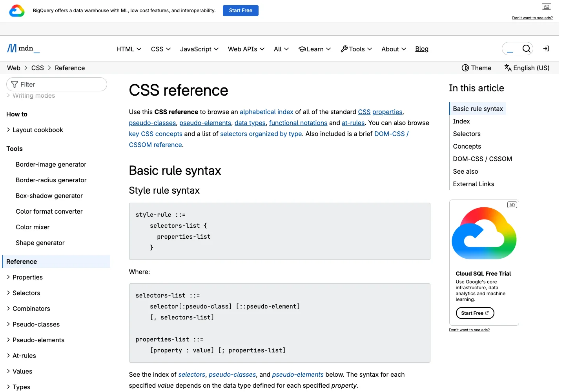
Task: Click the MDN logo
Action: (x=23, y=48)
